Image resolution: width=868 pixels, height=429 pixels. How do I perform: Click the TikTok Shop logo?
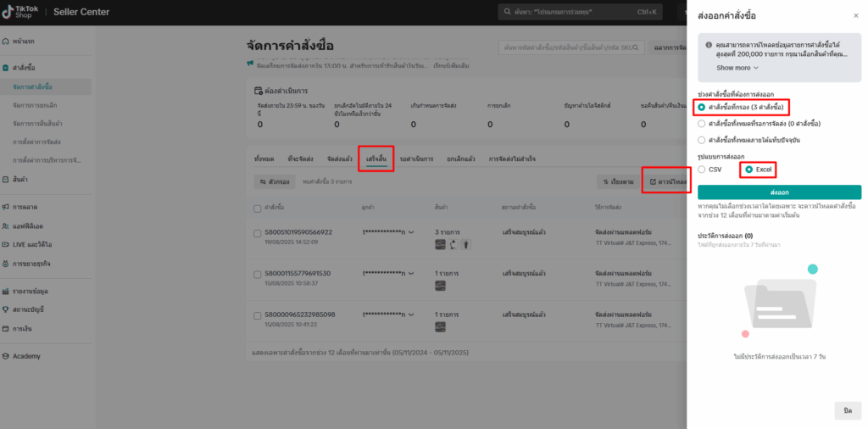coord(23,12)
